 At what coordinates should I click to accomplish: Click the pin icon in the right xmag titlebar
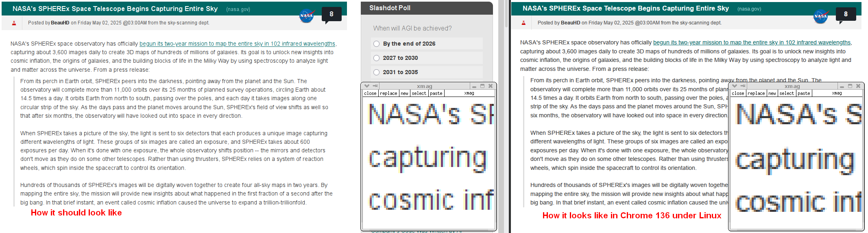(743, 86)
